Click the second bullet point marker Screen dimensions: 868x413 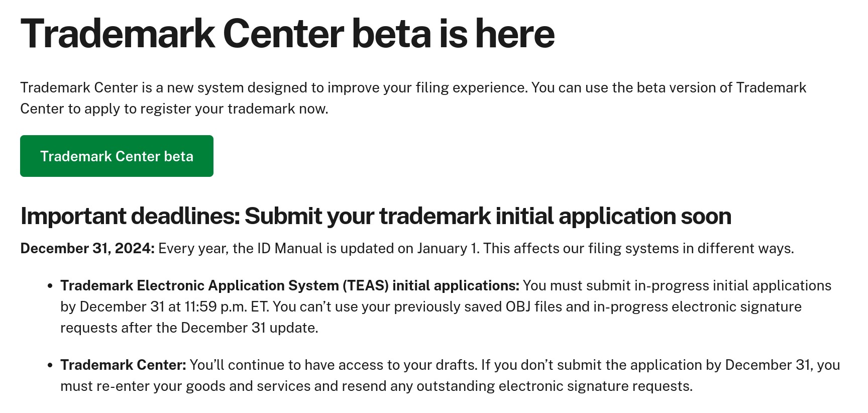[50, 365]
